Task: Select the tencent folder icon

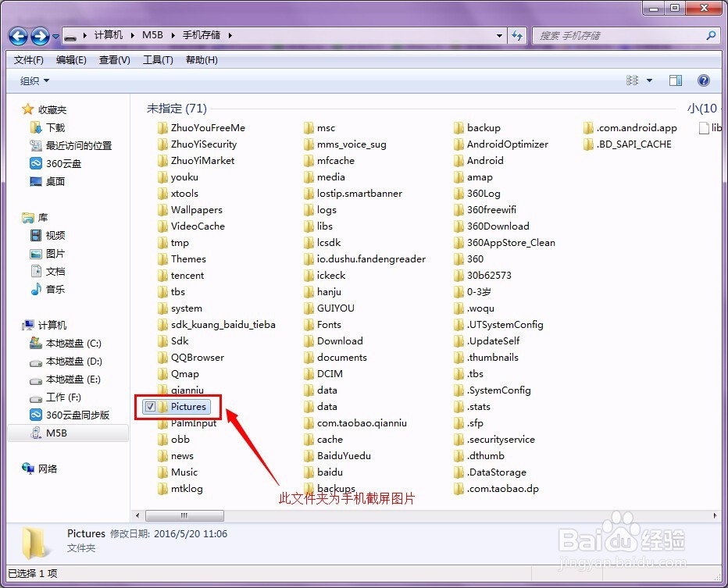Action: point(162,276)
